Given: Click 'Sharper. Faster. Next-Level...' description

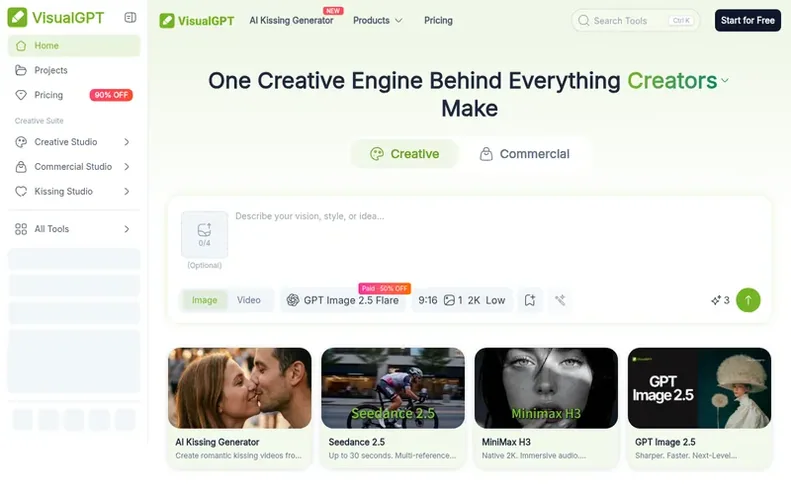Looking at the screenshot, I should click(x=686, y=456).
